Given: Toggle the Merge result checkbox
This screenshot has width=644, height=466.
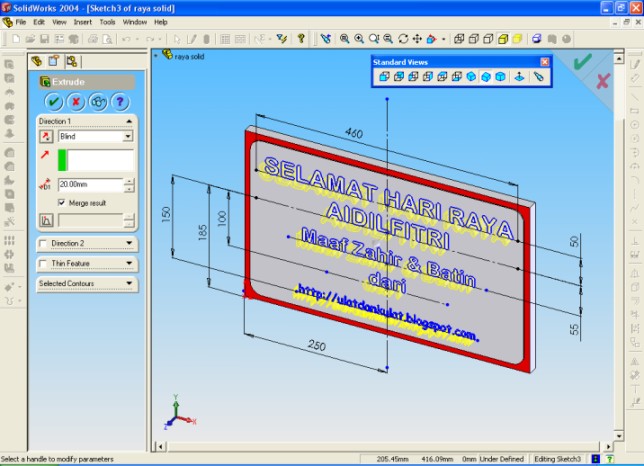Looking at the screenshot, I should point(61,202).
